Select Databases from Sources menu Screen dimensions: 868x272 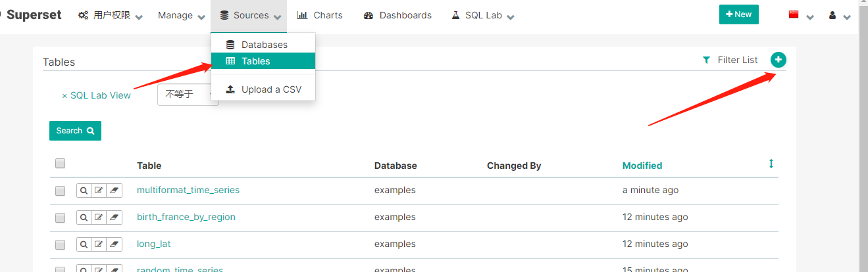click(x=263, y=45)
